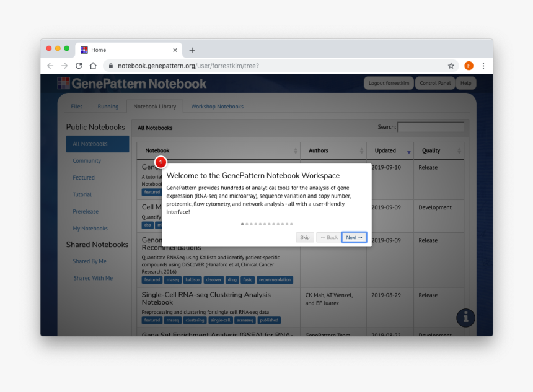Select Community in sidebar
Screen dimensions: 533x392
click(x=87, y=160)
